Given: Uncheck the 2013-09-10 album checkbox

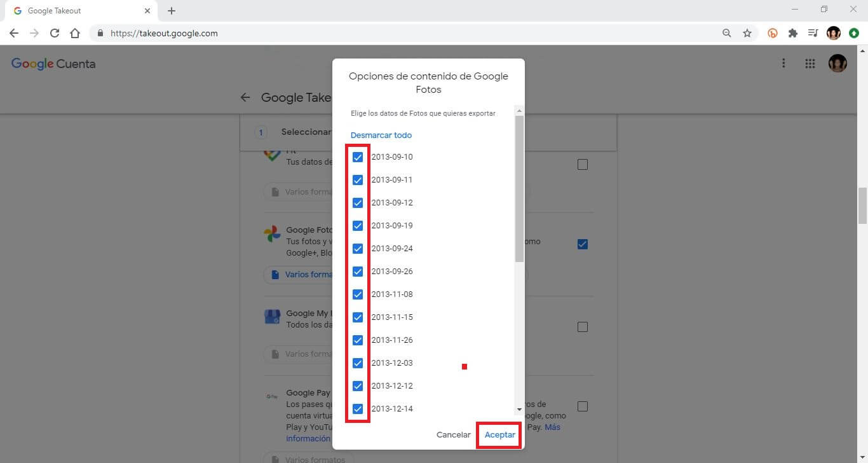Looking at the screenshot, I should click(x=358, y=157).
